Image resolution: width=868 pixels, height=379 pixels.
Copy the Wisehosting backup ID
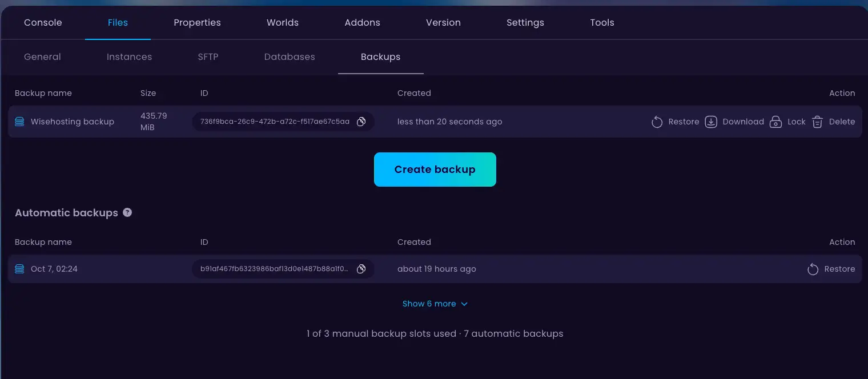361,122
